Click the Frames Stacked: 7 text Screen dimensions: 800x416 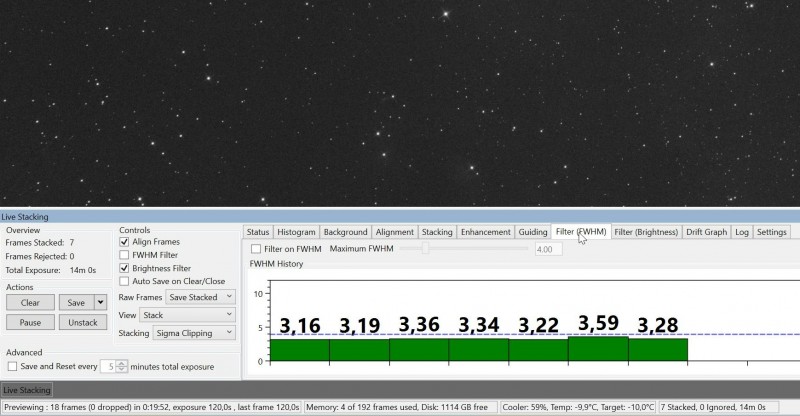tap(40, 242)
